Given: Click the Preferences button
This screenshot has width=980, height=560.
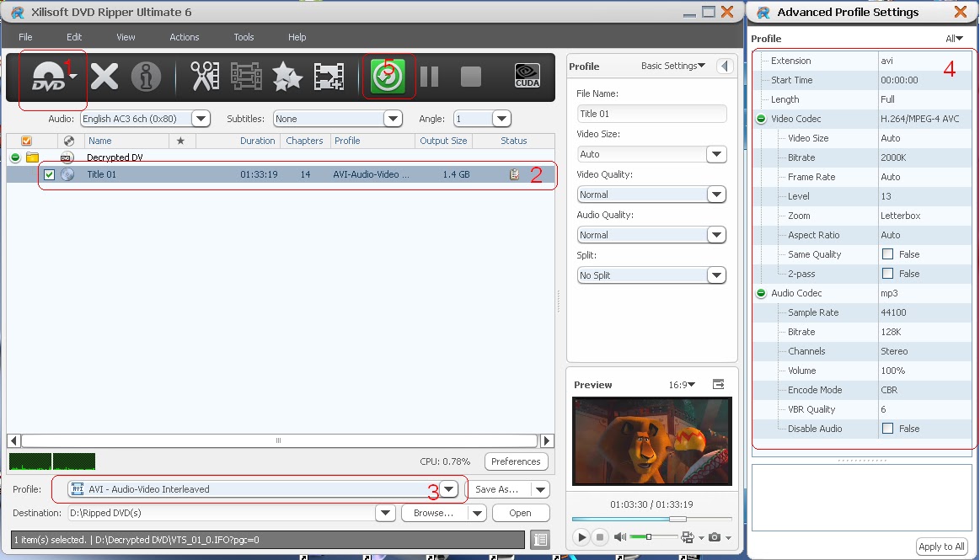Looking at the screenshot, I should click(x=516, y=461).
